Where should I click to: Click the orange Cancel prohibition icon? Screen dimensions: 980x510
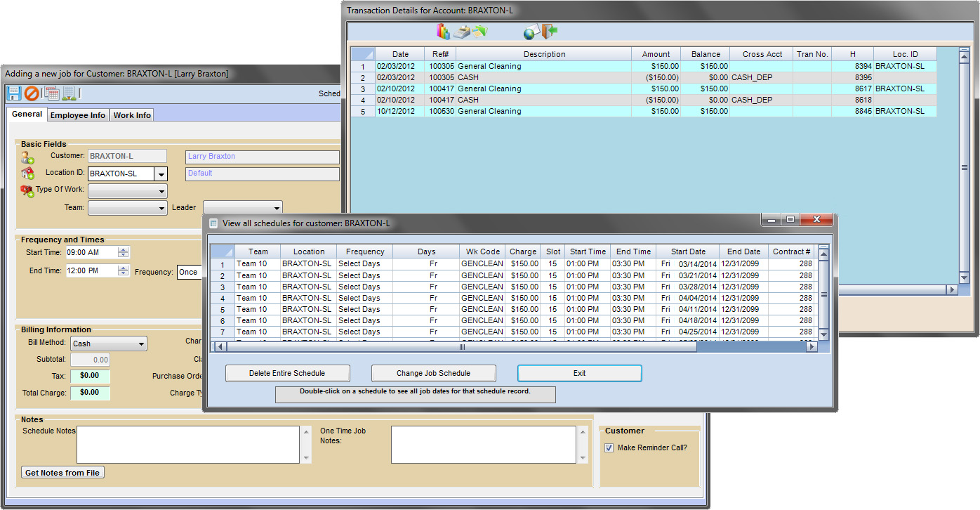click(32, 93)
